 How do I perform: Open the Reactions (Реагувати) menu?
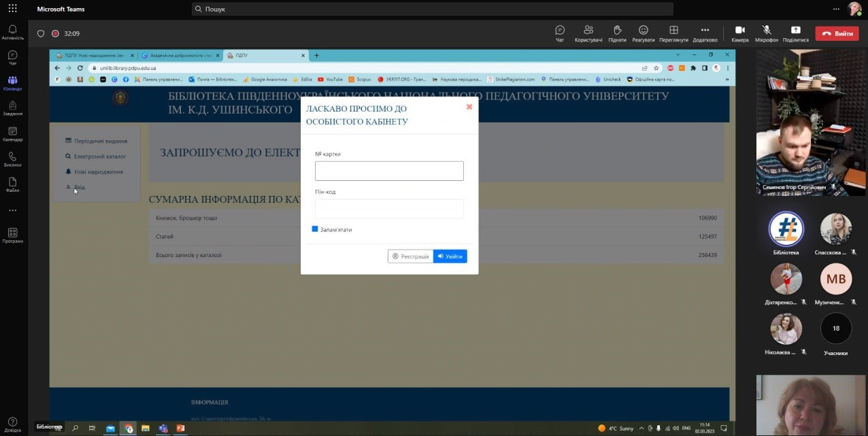coord(643,33)
